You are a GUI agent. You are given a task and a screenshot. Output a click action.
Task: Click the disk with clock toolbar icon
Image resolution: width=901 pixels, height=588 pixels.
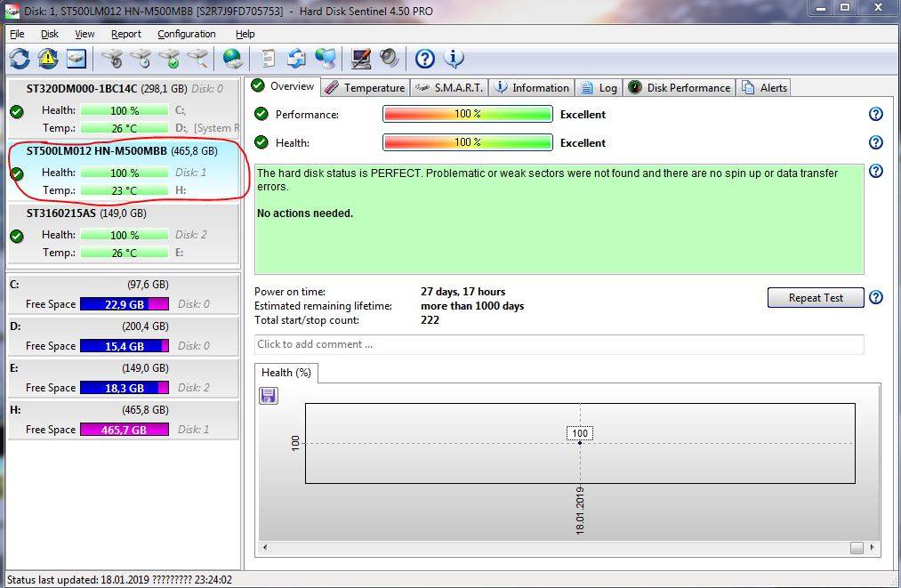[141, 59]
